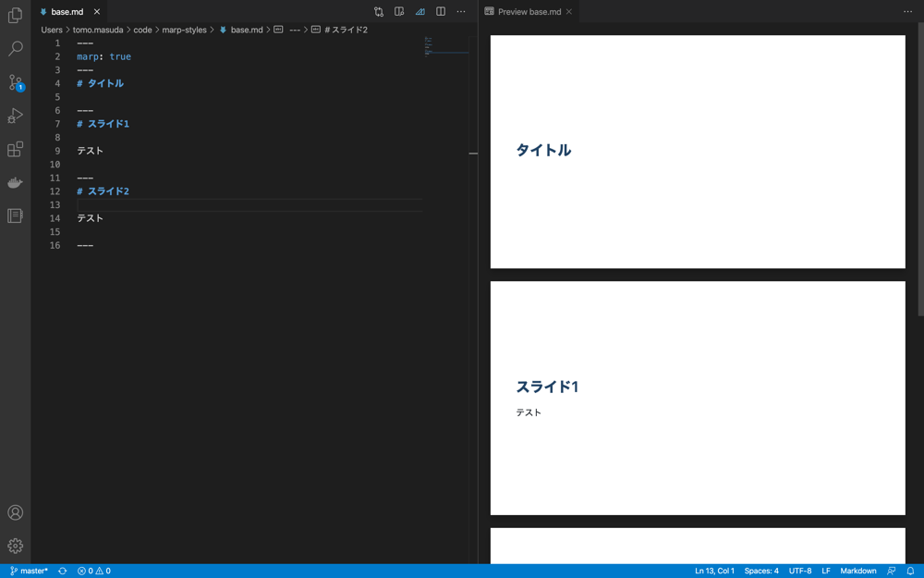Image resolution: width=924 pixels, height=578 pixels.
Task: Toggle Marp with the blue Marp icon
Action: click(x=419, y=11)
